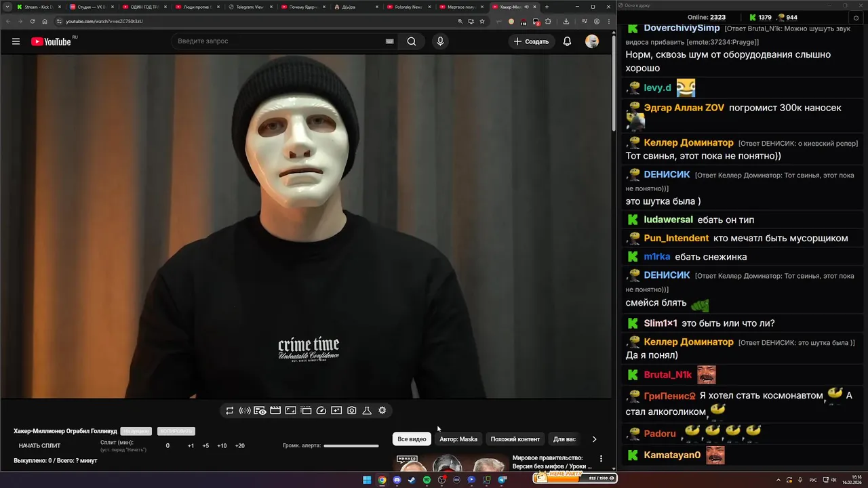The image size is (868, 488).
Task: Click the YouTube search magnifier button
Action: 412,41
